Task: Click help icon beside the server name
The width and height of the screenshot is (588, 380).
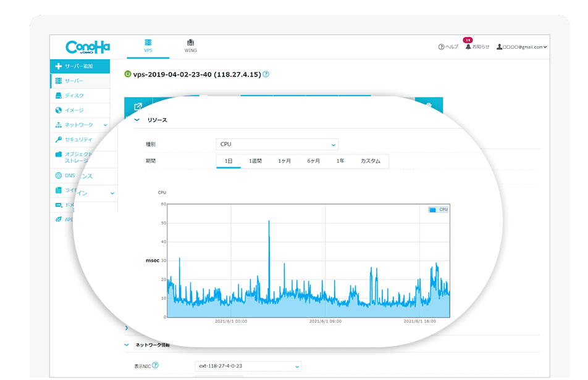Action: click(266, 74)
